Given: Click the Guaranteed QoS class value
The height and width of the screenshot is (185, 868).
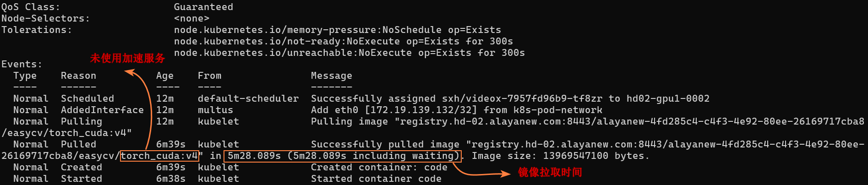Looking at the screenshot, I should tap(203, 7).
